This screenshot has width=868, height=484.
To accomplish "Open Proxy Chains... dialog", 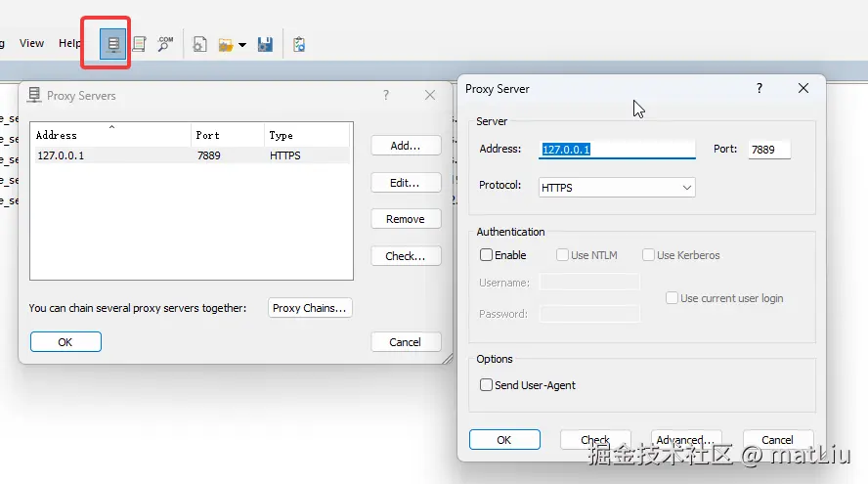I will click(x=310, y=308).
